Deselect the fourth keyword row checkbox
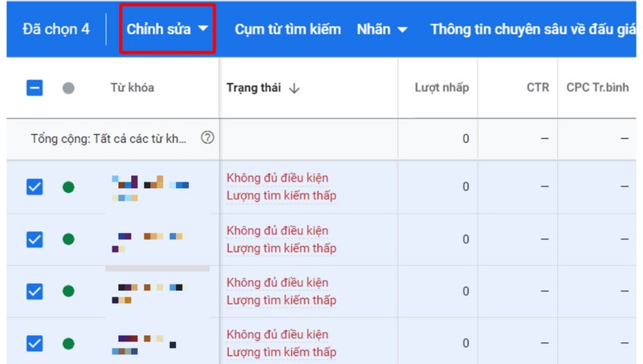Screen dimensions: 643x364 pos(35,343)
